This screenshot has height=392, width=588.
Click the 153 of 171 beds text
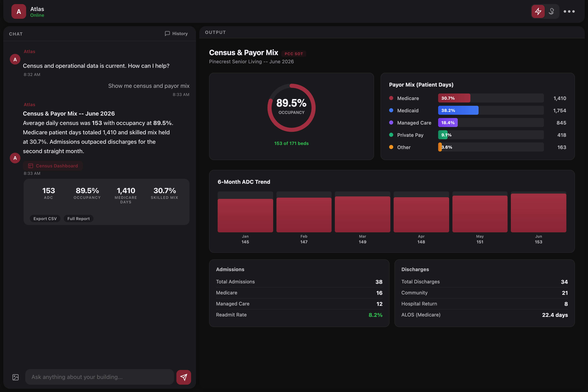[x=292, y=143]
